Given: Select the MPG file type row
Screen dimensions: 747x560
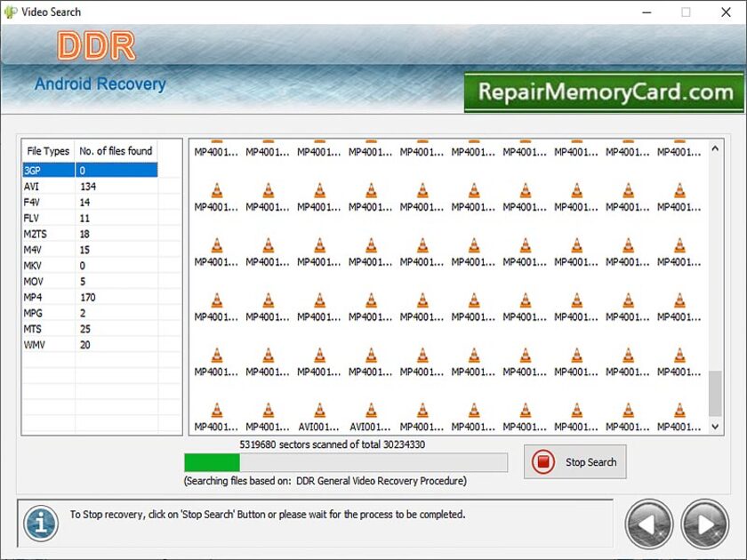Looking at the screenshot, I should [x=90, y=313].
